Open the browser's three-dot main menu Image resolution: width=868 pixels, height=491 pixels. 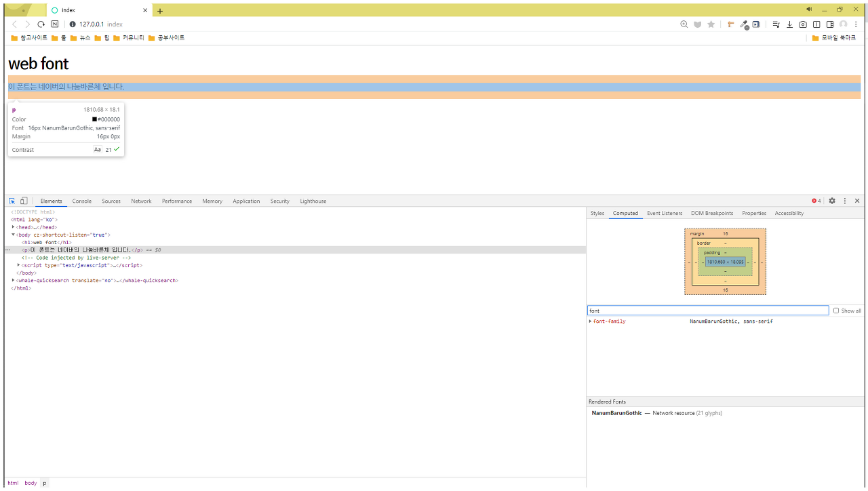856,24
